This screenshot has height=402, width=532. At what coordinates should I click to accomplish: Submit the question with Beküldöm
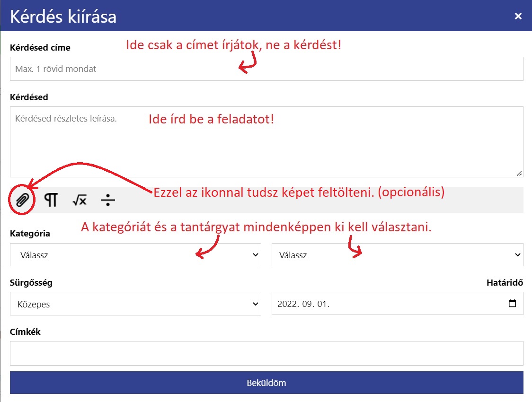(x=266, y=383)
